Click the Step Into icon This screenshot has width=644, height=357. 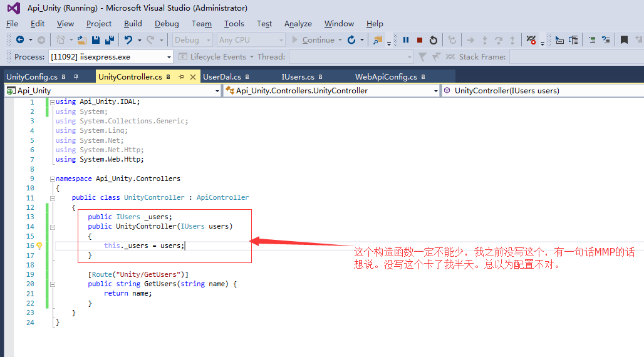pyautogui.click(x=485, y=40)
